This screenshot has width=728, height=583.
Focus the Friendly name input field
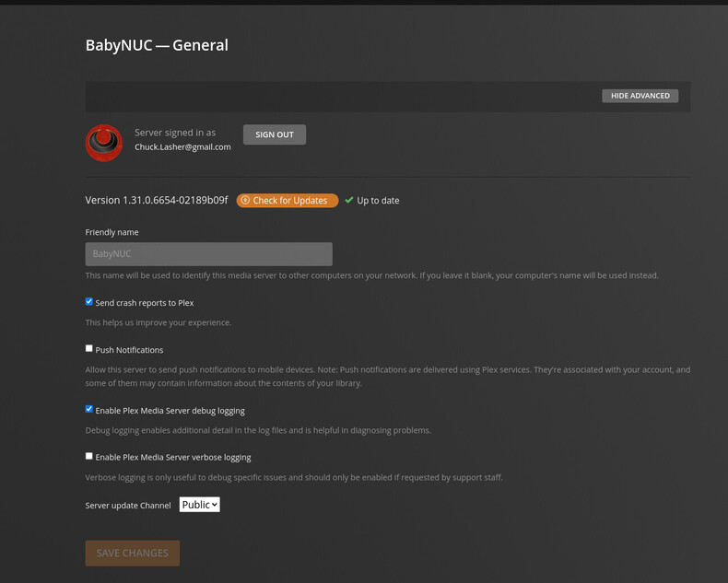click(209, 254)
